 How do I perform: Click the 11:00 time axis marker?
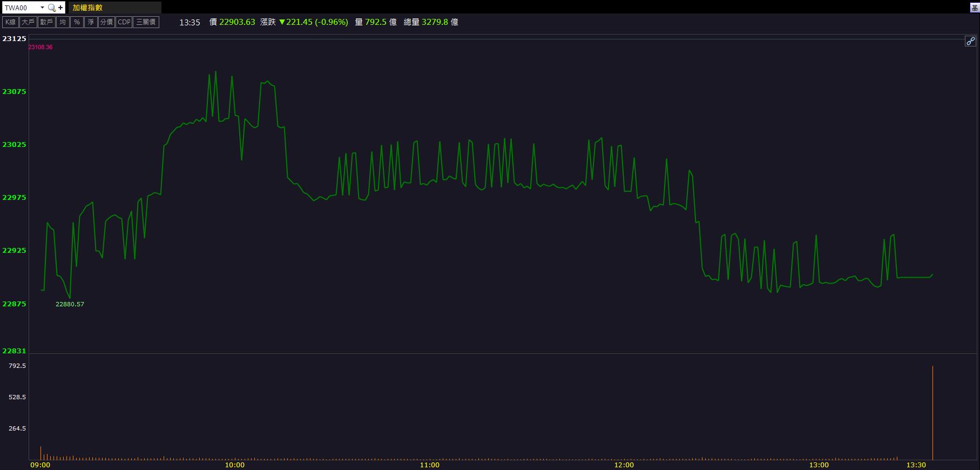point(429,465)
